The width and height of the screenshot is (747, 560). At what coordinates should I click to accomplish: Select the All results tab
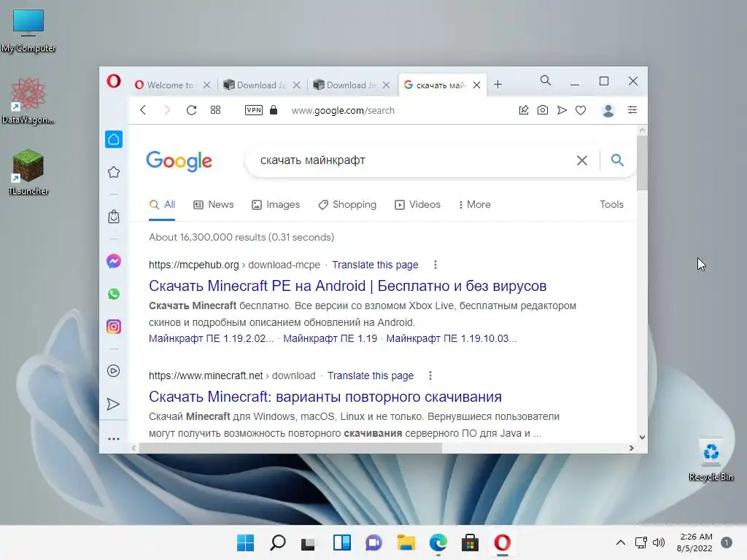point(162,205)
